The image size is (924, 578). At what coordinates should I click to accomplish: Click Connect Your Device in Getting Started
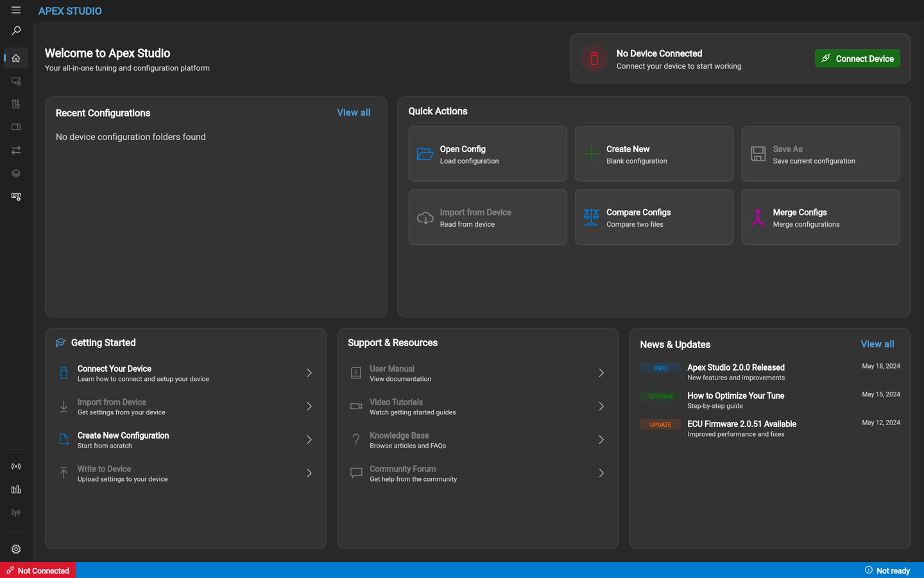(114, 369)
